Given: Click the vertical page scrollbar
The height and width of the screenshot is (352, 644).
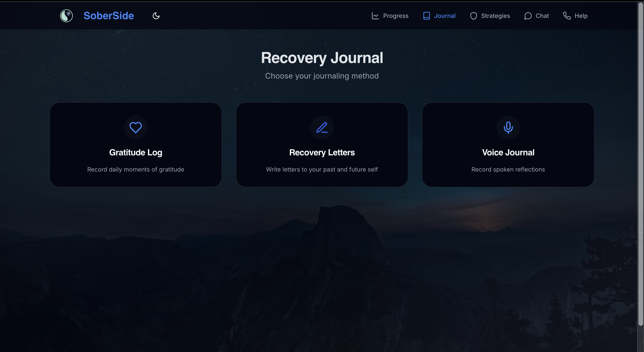Looking at the screenshot, I should click(640, 162).
